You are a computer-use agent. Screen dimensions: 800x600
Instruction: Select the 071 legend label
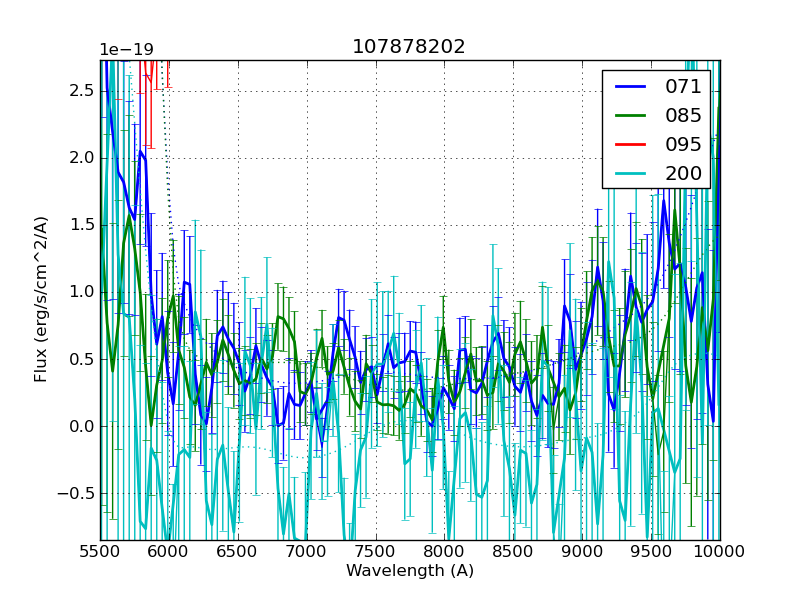tap(684, 87)
